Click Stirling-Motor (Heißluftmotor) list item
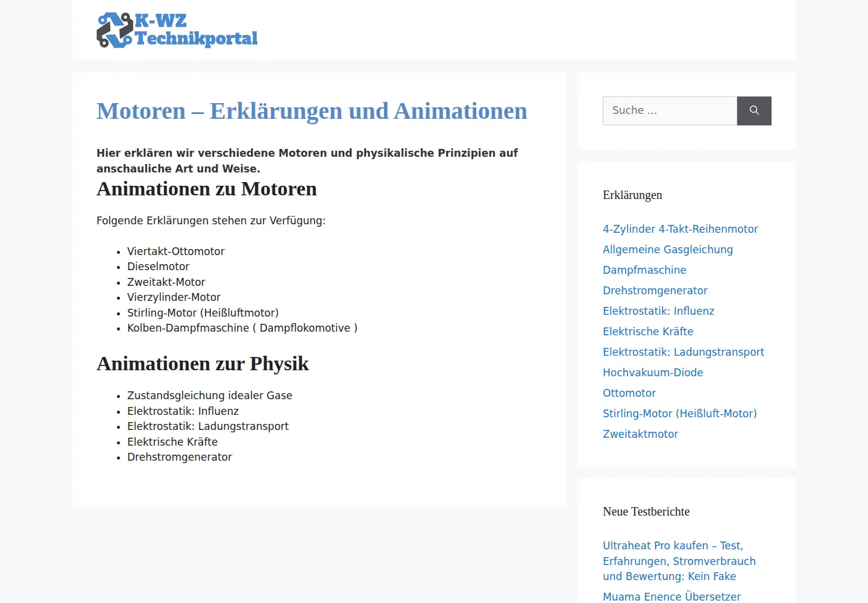Screen dimensions: 868x603 tap(203, 313)
